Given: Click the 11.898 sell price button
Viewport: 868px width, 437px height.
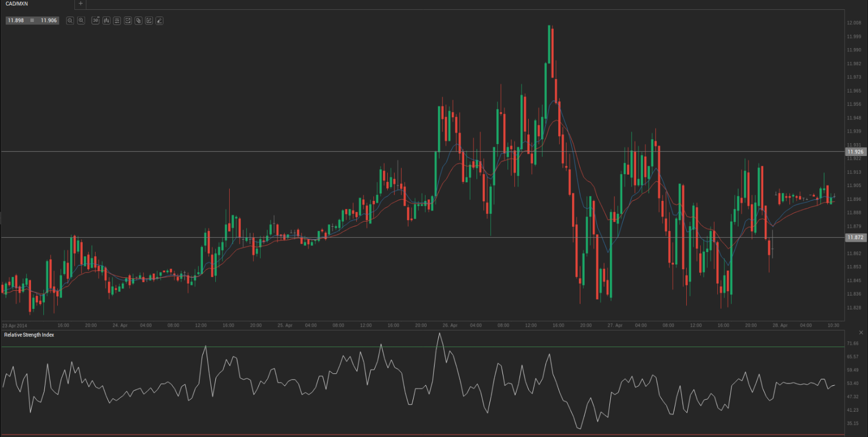Looking at the screenshot, I should [x=16, y=21].
